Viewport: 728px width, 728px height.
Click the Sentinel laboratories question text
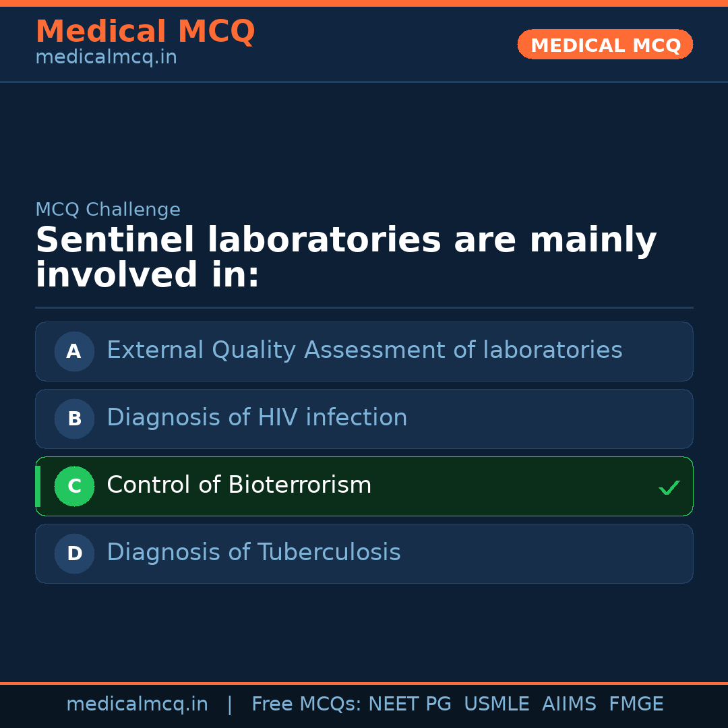click(345, 257)
